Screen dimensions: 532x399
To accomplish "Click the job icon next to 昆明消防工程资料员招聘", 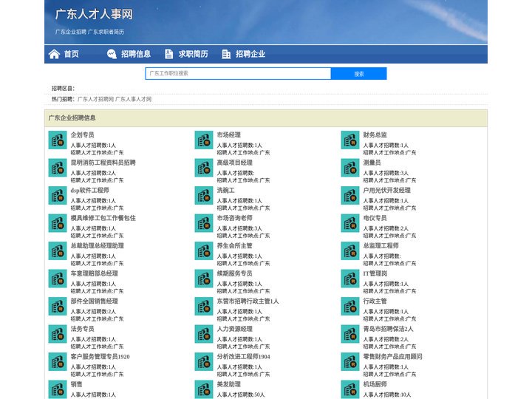I will pos(58,168).
